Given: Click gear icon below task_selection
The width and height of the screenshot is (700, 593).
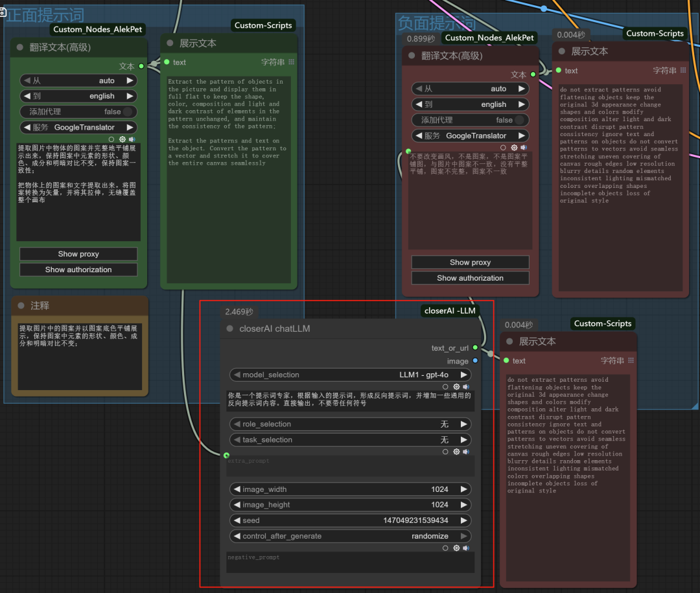Looking at the screenshot, I should (x=456, y=452).
